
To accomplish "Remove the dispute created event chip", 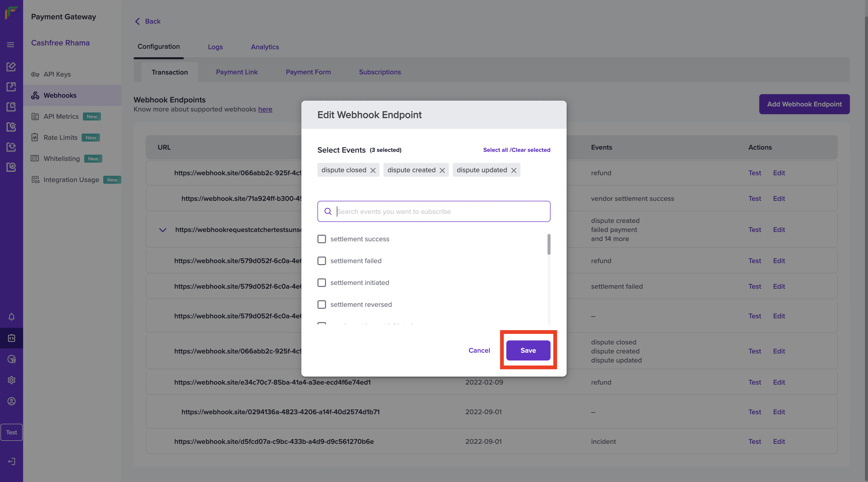I will tap(442, 170).
